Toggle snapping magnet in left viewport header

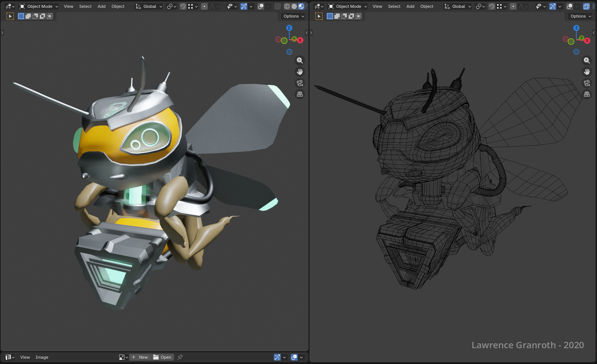pos(183,6)
